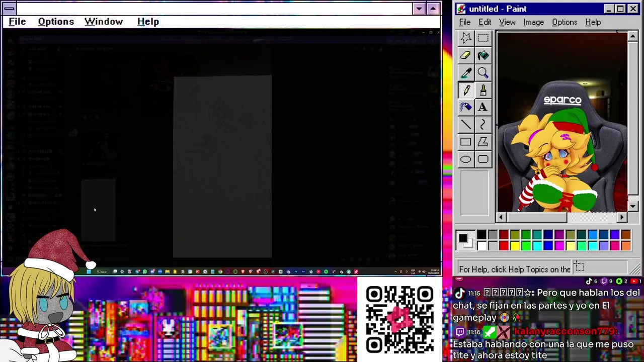Screen dimensions: 644x362
Task: Choose the bright lime green swatch
Action: point(526,245)
